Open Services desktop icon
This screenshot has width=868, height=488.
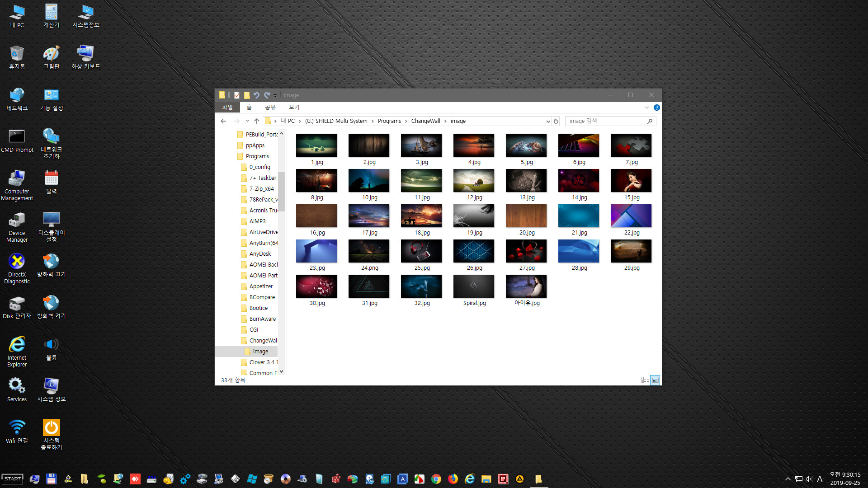click(17, 390)
